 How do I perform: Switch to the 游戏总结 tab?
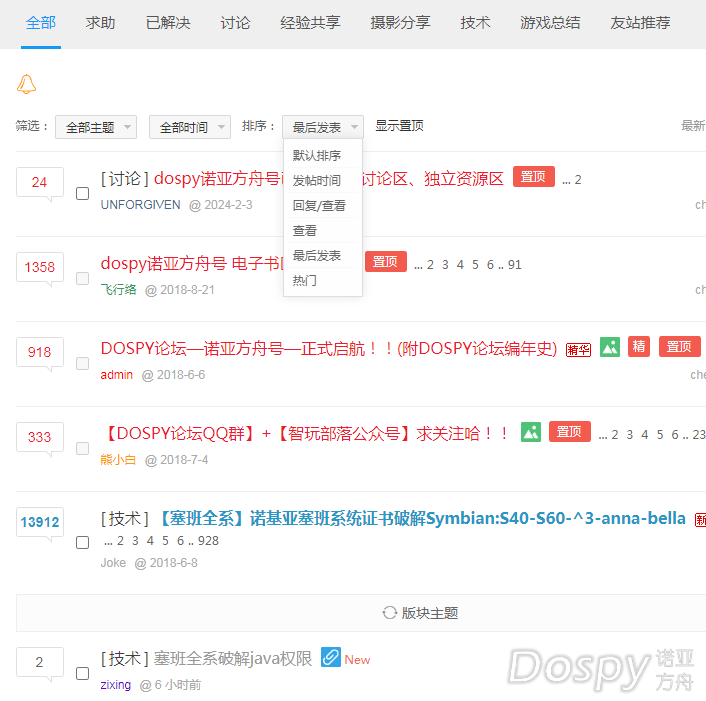550,23
